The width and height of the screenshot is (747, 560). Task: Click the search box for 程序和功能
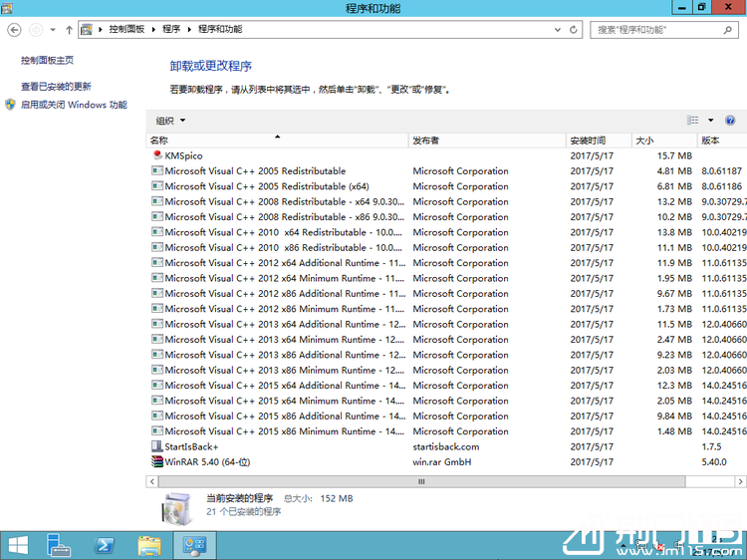click(664, 30)
